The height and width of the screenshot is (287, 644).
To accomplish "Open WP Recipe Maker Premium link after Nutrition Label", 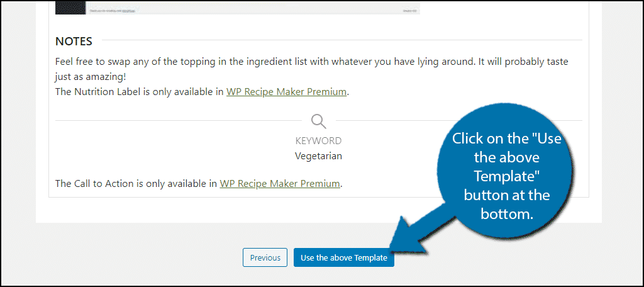I will [286, 92].
